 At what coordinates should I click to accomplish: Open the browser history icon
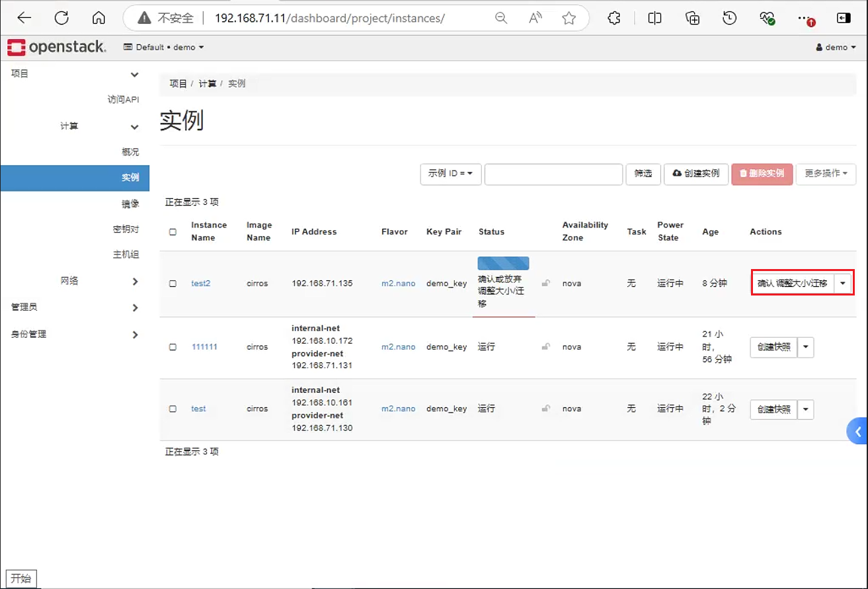coord(730,19)
